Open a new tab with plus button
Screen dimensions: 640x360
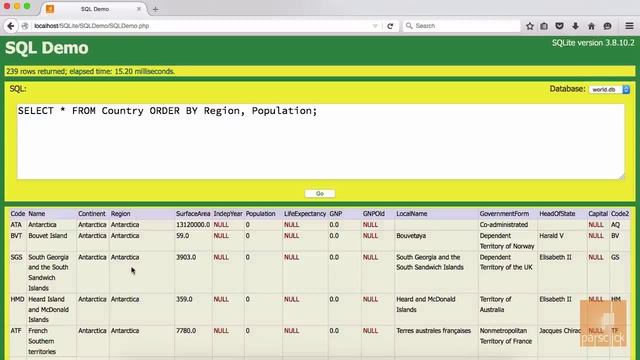pos(156,9)
